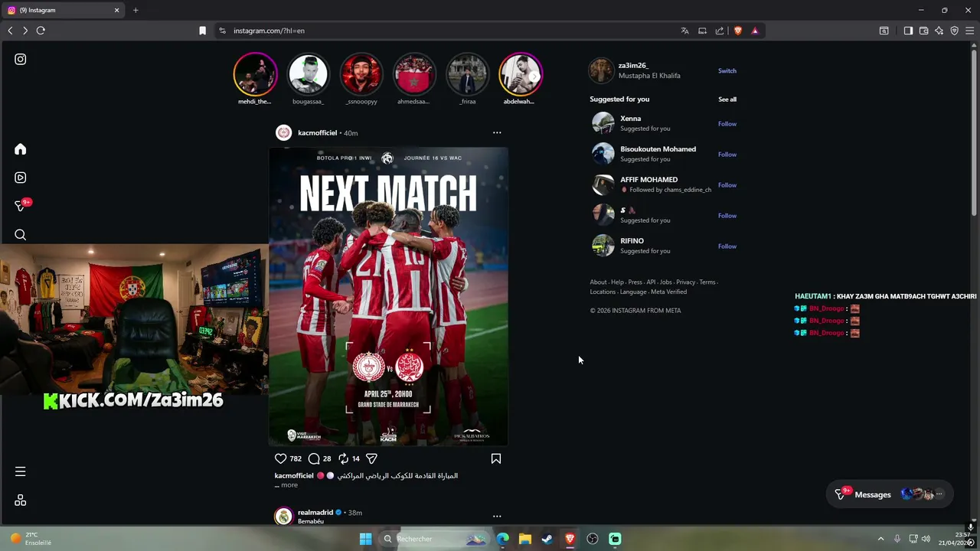The image size is (980, 551).
Task: Open the More hamburger menu
Action: point(21,471)
